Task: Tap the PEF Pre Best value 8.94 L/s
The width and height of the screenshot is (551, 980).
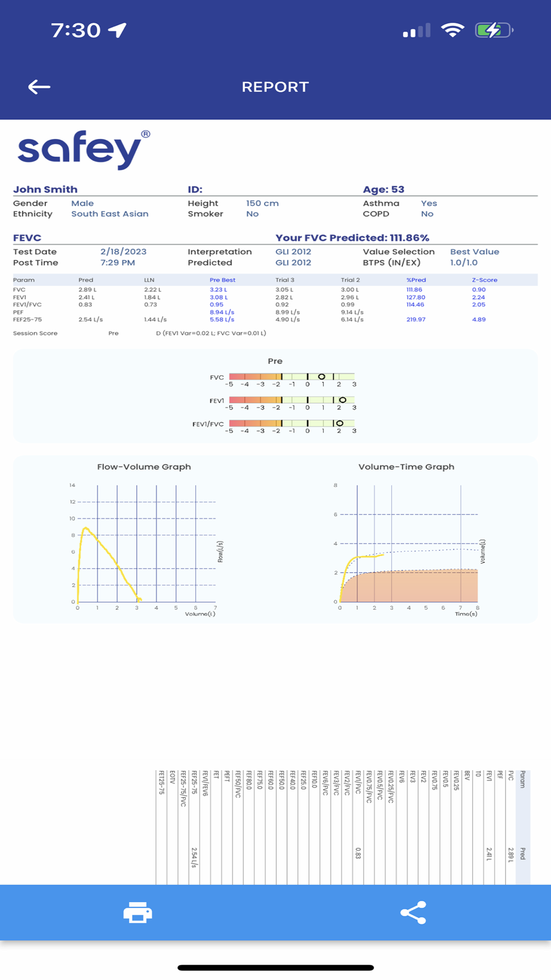Action: pos(222,312)
